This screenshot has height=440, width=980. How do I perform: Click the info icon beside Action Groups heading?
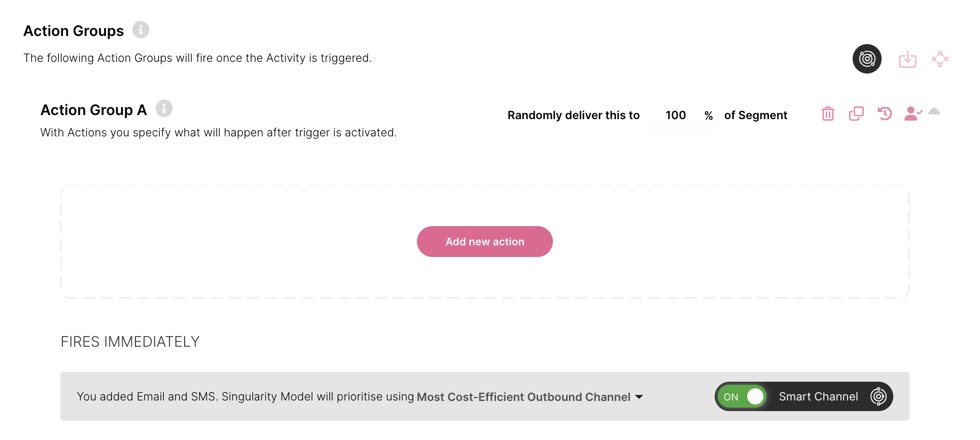[141, 30]
